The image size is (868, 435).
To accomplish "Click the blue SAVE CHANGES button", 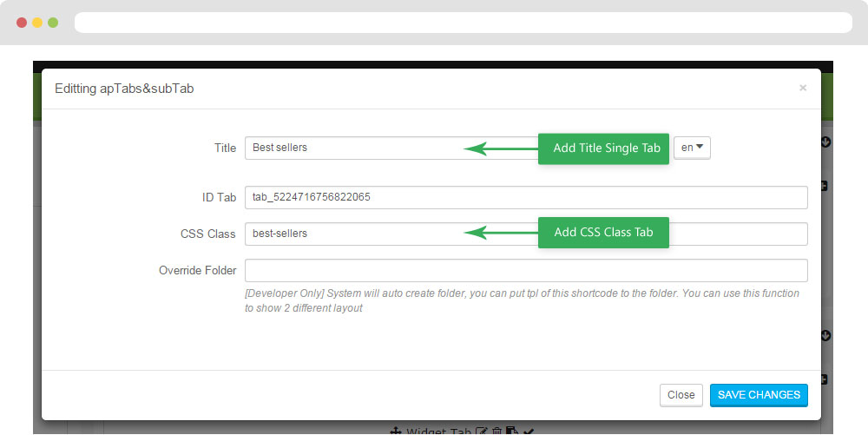I will tap(759, 395).
